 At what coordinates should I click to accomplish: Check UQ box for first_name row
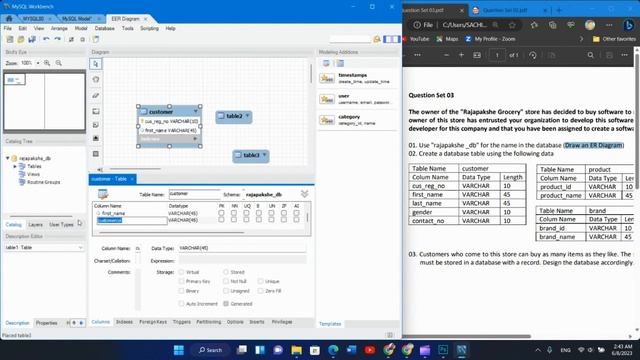246,213
